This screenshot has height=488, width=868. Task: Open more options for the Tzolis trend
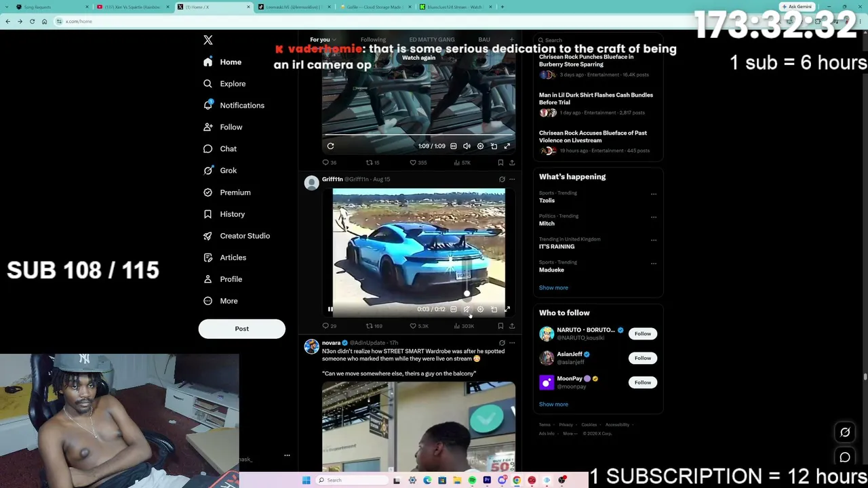[654, 194]
